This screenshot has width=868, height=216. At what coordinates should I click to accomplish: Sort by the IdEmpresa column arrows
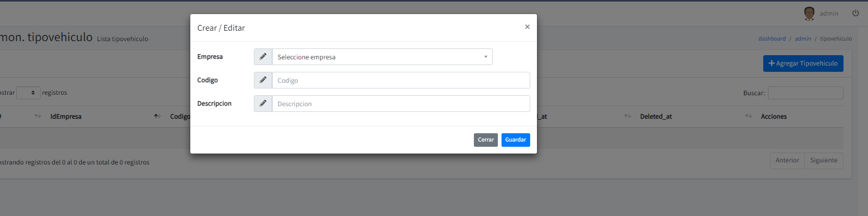coord(38,116)
